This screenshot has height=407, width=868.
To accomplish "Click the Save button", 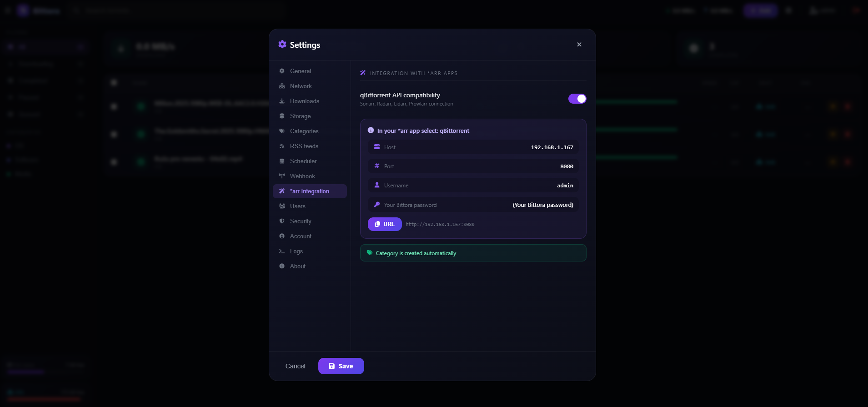I will pos(341,366).
